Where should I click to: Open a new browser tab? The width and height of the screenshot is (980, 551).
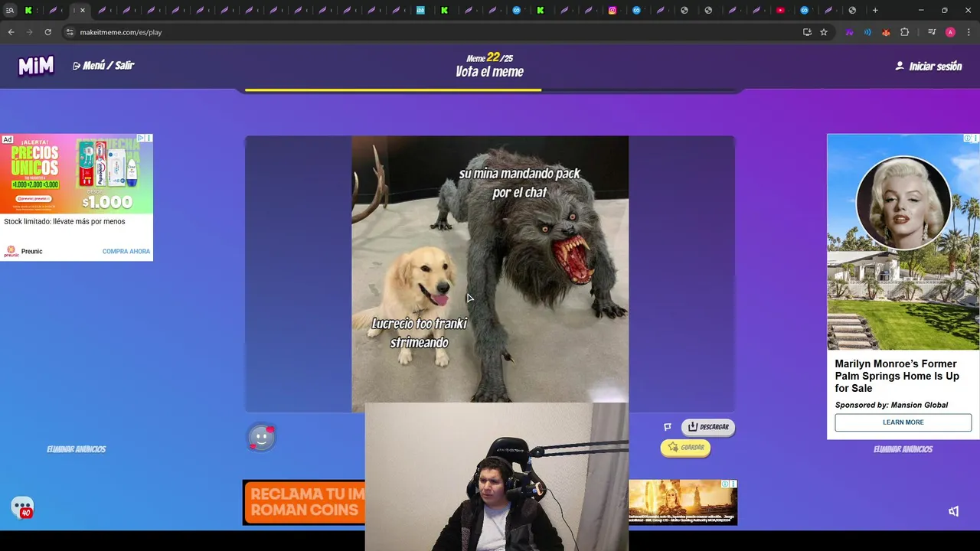[875, 10]
